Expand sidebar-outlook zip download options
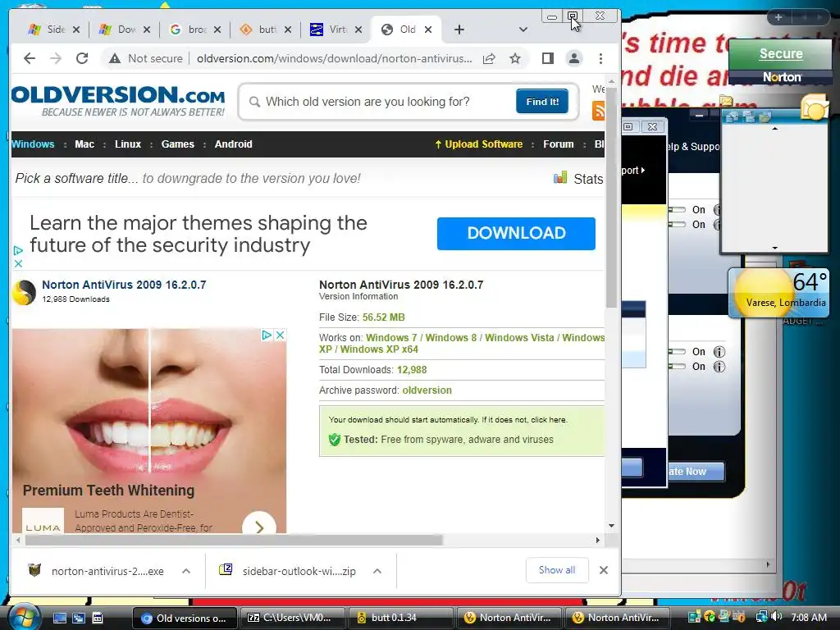This screenshot has width=840, height=630. [377, 571]
